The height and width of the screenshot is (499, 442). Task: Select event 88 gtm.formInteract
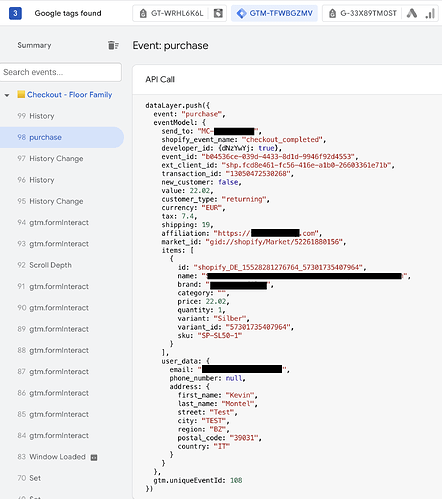click(x=62, y=350)
